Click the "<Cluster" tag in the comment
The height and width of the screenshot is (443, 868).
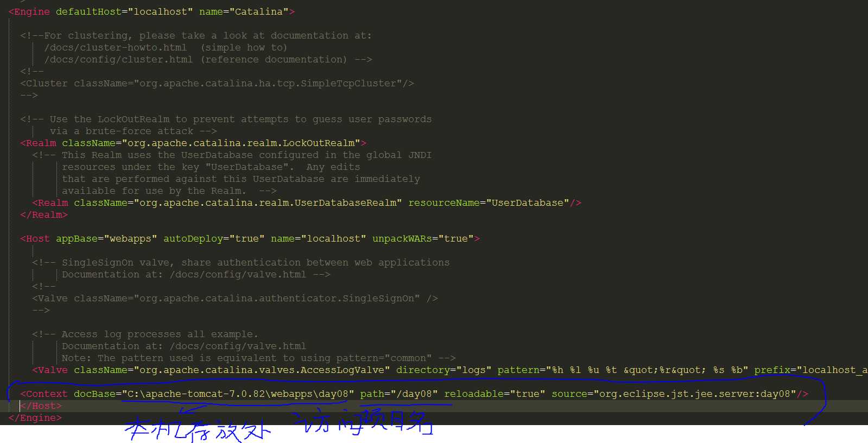[x=44, y=83]
